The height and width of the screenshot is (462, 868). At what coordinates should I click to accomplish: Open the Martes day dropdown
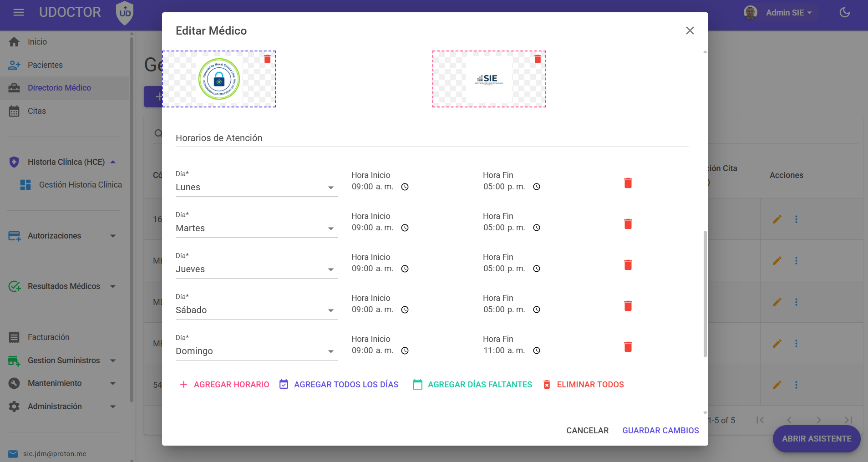tap(256, 228)
